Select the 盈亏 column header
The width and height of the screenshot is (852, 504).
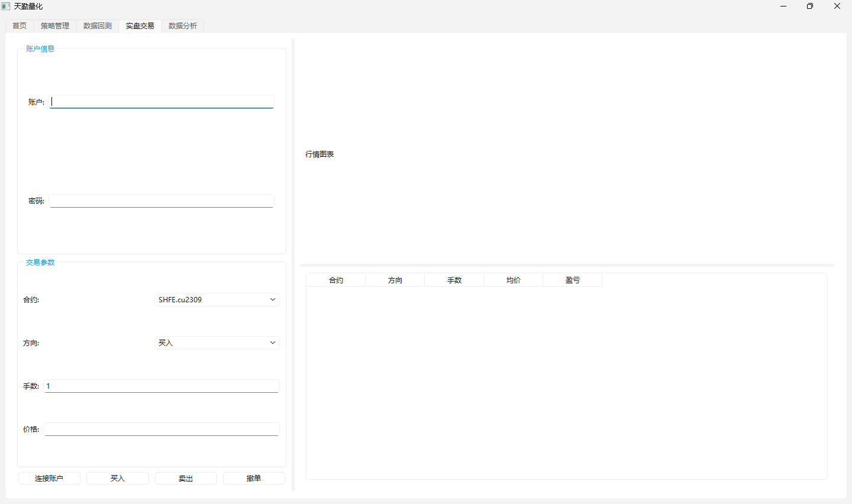coord(573,280)
